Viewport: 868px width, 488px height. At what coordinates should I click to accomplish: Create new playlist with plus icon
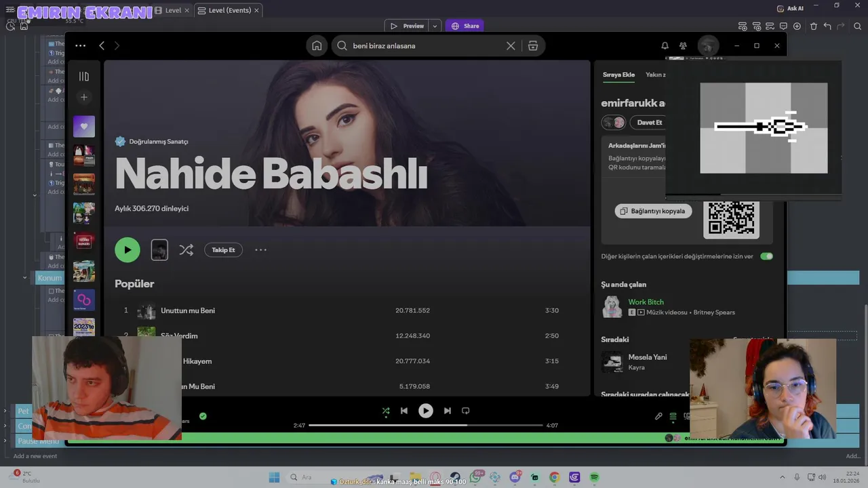(84, 97)
